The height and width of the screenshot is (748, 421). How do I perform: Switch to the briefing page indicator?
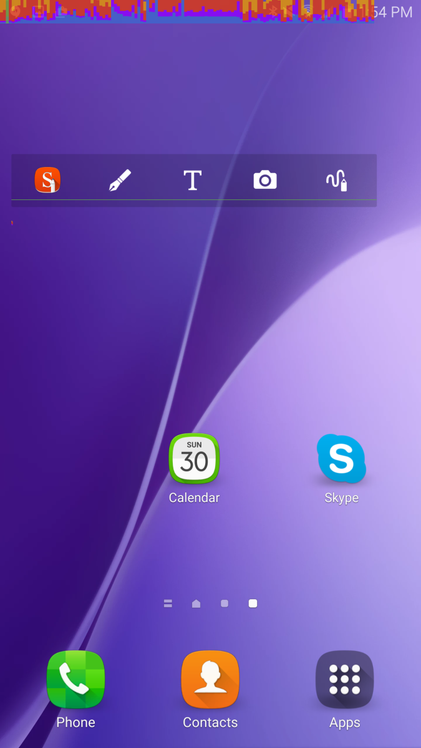(168, 603)
